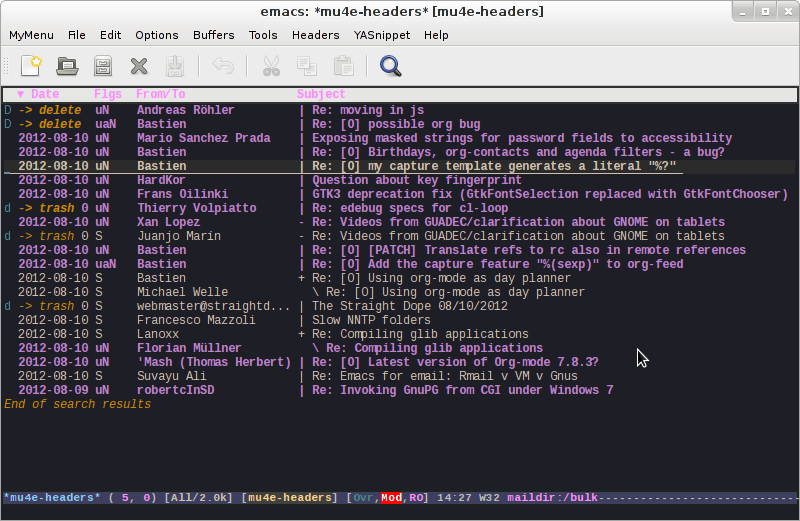Screen dimensions: 800x521
Task: Click the Date column sort arrow
Action: pos(21,95)
